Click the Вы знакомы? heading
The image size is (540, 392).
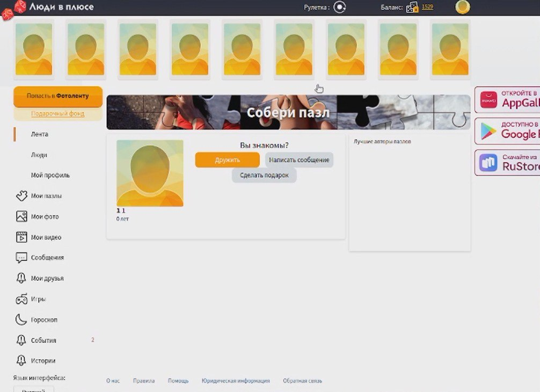click(x=264, y=146)
